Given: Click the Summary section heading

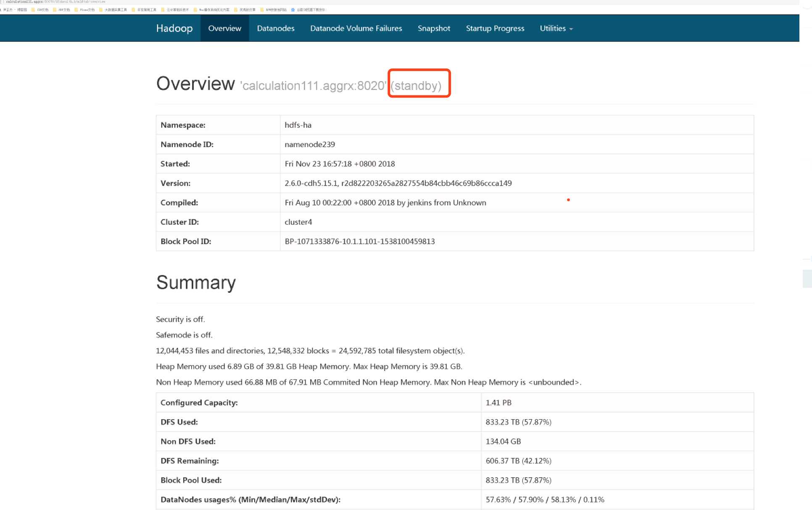Looking at the screenshot, I should (196, 282).
